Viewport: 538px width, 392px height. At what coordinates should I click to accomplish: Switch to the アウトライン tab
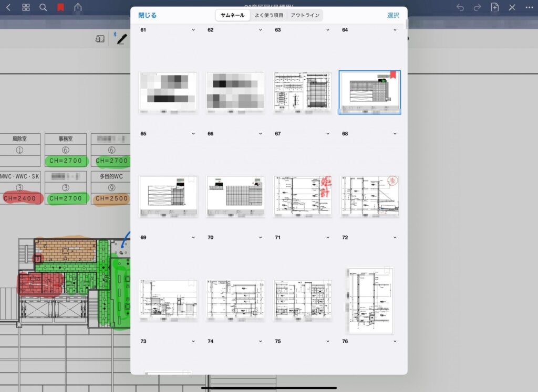pos(305,15)
